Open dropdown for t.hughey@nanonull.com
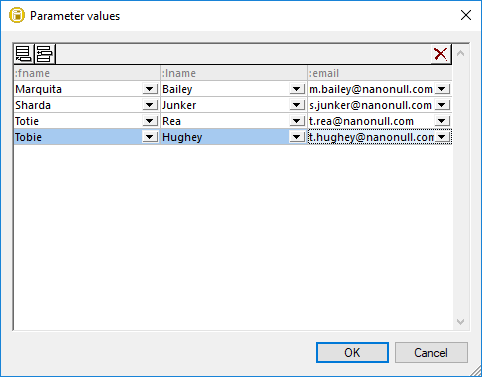This screenshot has width=482, height=377. [x=442, y=137]
